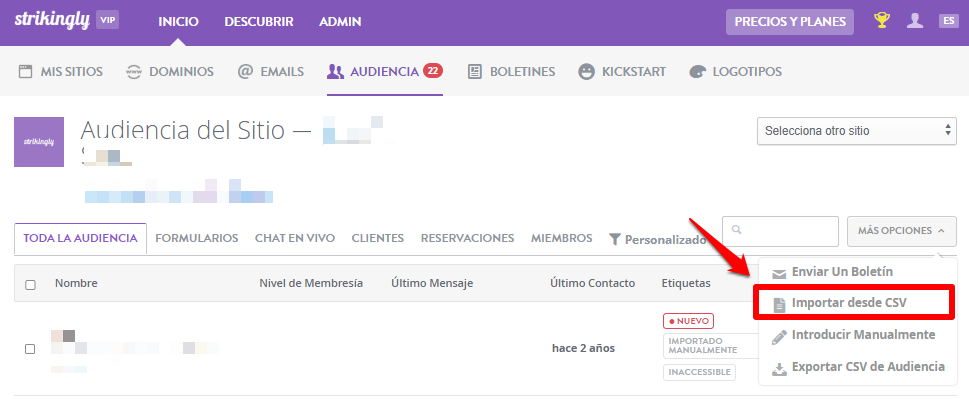
Task: Click the Boletines newsletter icon
Action: point(475,72)
